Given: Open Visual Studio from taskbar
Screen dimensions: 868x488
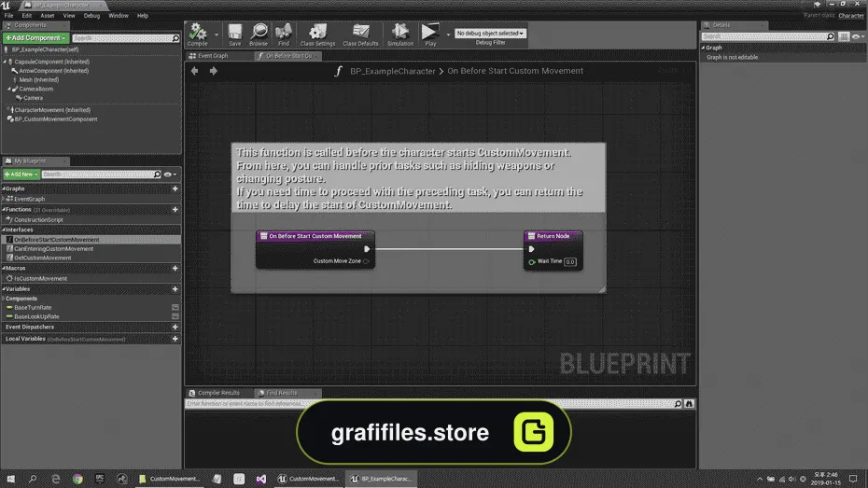Looking at the screenshot, I should (260, 479).
